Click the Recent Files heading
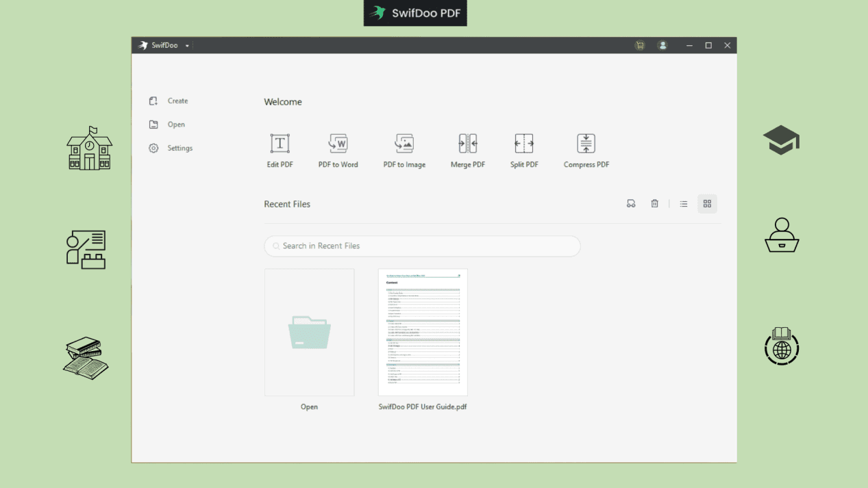 (x=287, y=204)
